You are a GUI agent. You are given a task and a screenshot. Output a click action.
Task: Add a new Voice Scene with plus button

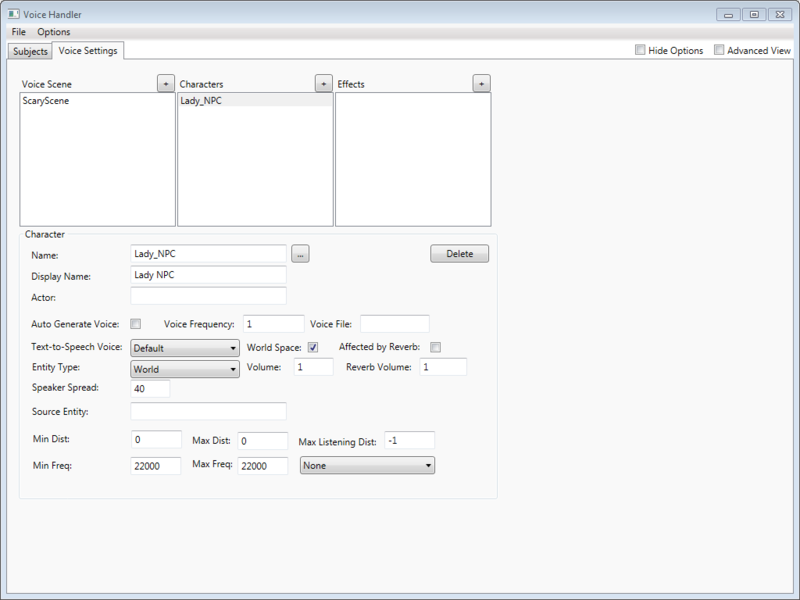coord(165,84)
